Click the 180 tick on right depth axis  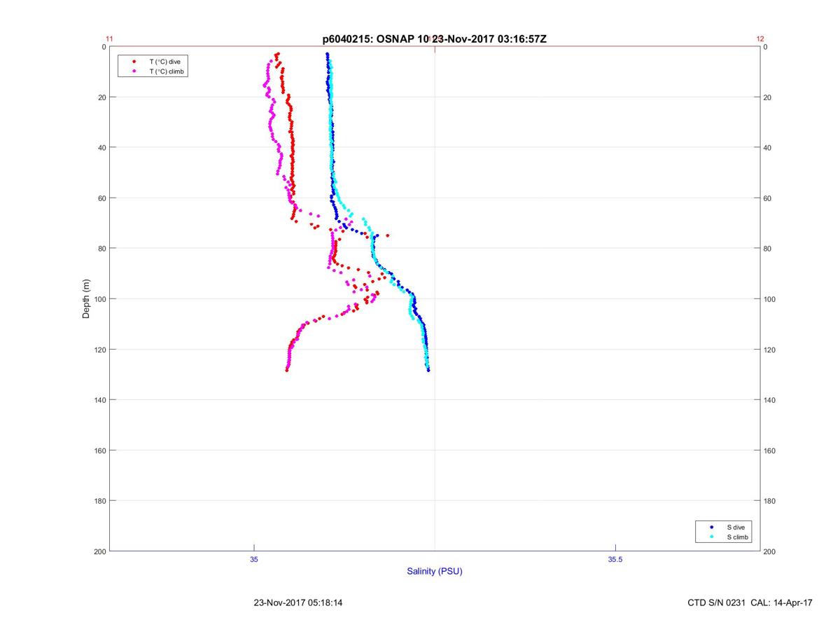(770, 501)
